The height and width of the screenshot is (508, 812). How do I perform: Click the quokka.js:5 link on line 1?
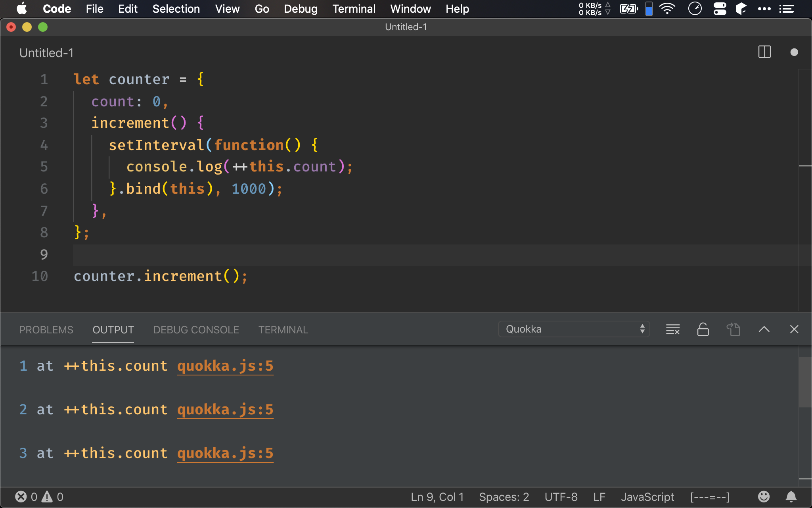224,366
